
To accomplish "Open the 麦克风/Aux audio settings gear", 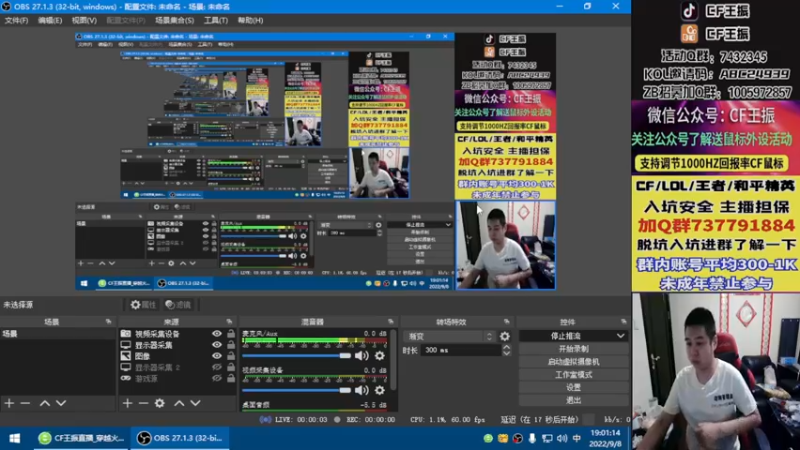I will tap(380, 356).
